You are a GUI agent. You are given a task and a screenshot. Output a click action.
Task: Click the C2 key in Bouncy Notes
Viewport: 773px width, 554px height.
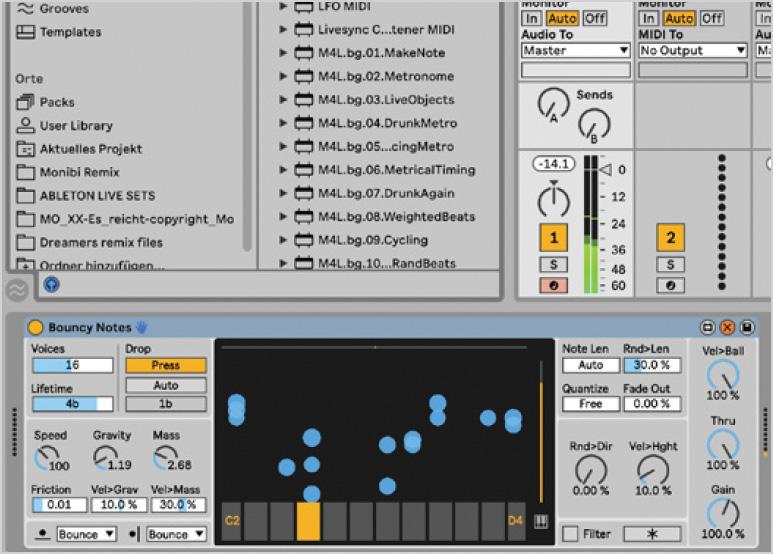231,521
